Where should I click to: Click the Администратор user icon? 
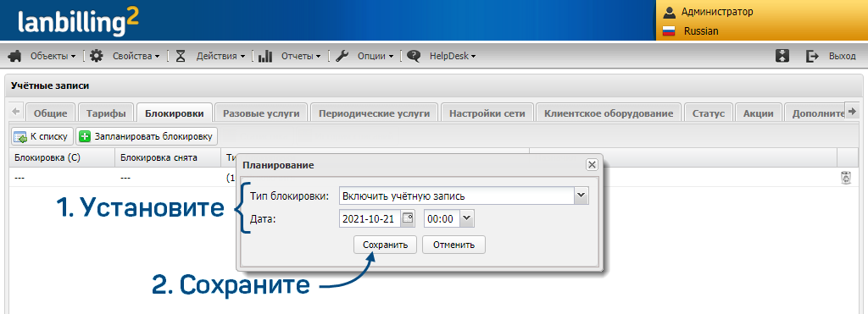[x=670, y=12]
